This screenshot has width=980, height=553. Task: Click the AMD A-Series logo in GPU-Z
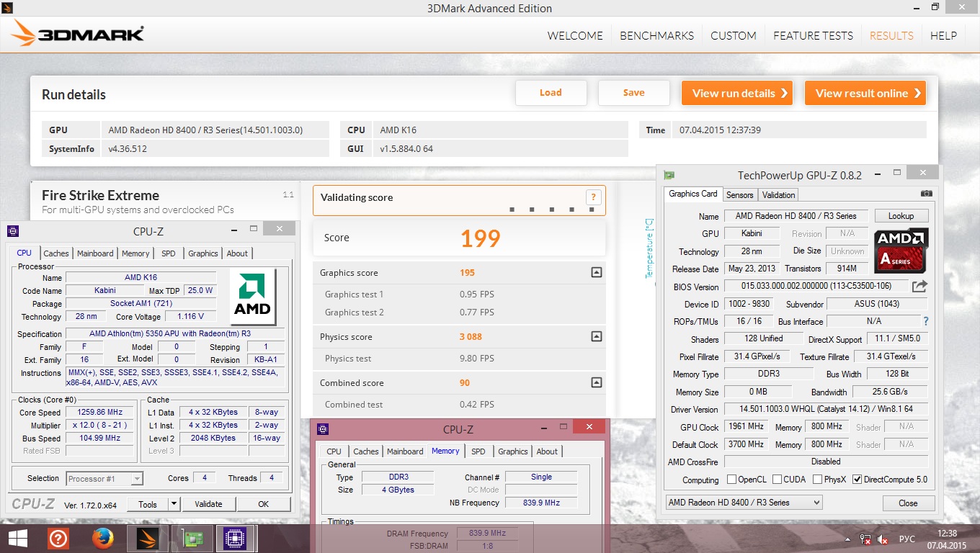tap(901, 251)
